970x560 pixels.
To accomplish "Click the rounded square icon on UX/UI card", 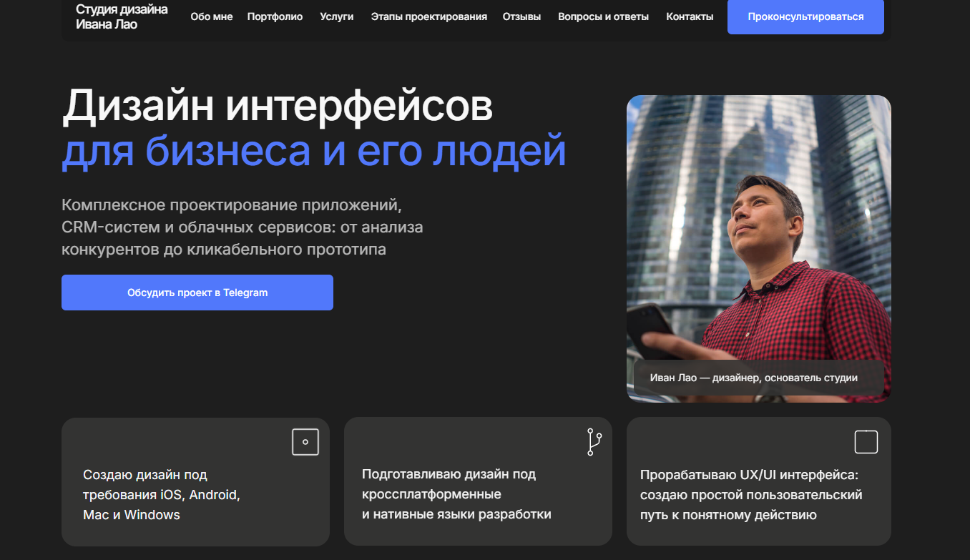I will [866, 441].
